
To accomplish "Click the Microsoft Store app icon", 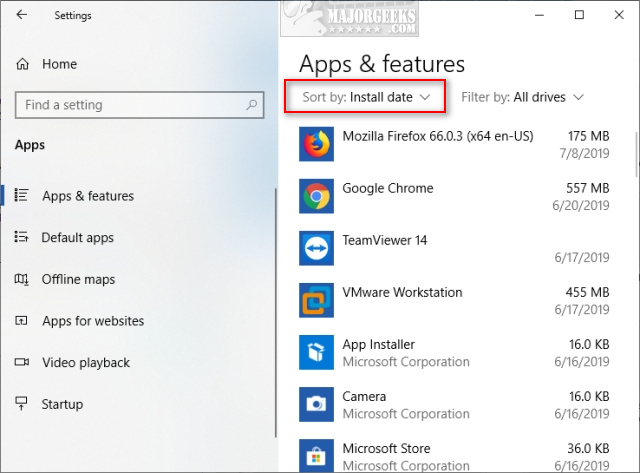I will tap(316, 456).
